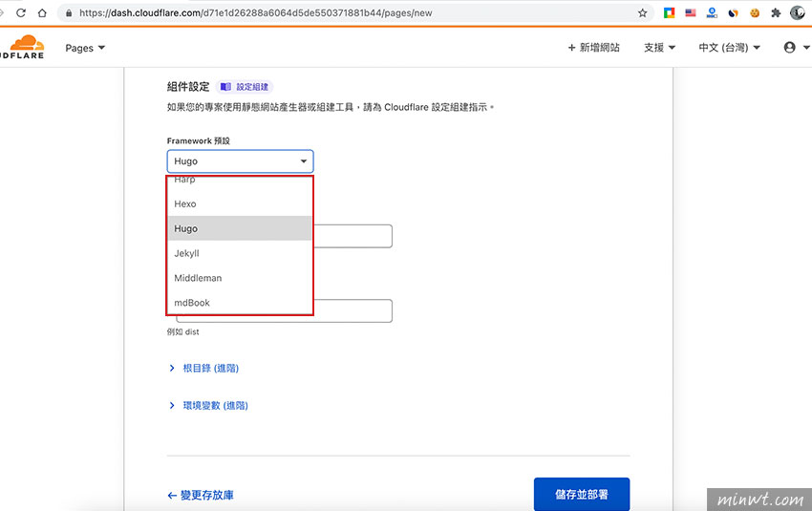Expand the 根目錄 (進階) section

click(x=203, y=368)
